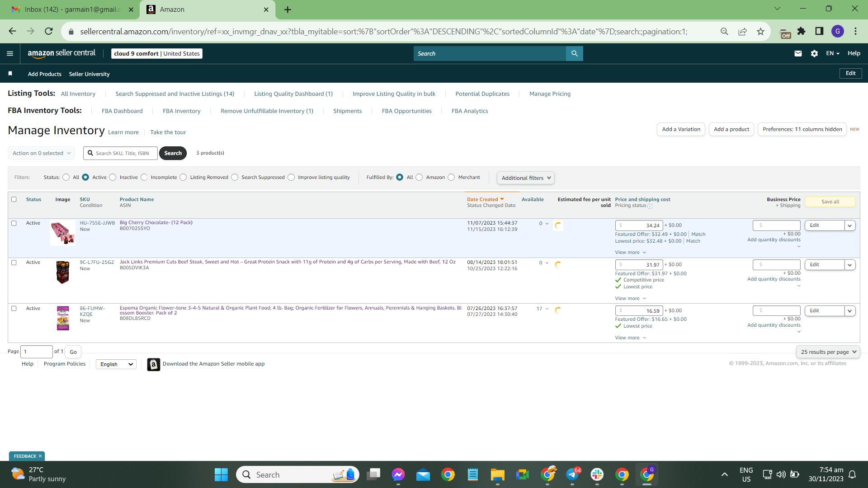Open the Mail app from taskbar
Viewport: 868px width, 488px height.
click(x=423, y=474)
